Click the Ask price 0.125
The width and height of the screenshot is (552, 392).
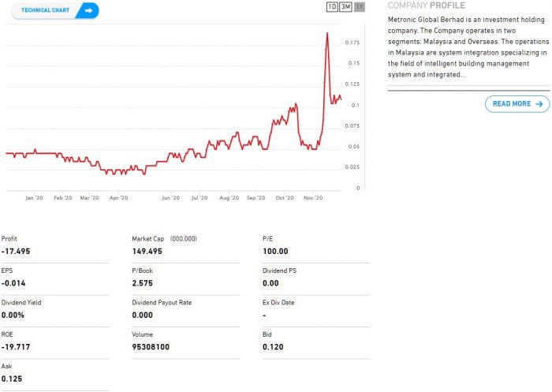click(x=12, y=379)
